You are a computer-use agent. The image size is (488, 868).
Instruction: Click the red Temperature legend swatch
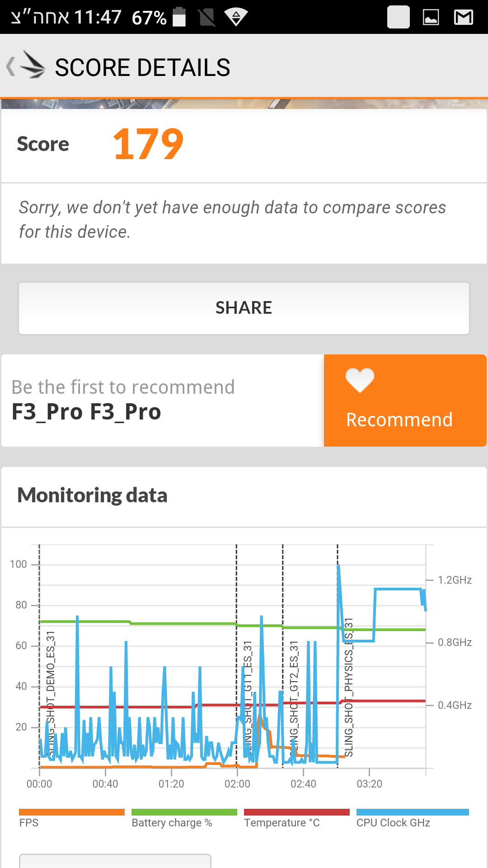coord(296,812)
